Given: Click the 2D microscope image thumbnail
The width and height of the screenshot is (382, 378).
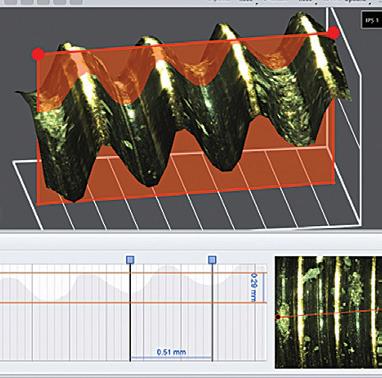Looking at the screenshot, I should 328,312.
